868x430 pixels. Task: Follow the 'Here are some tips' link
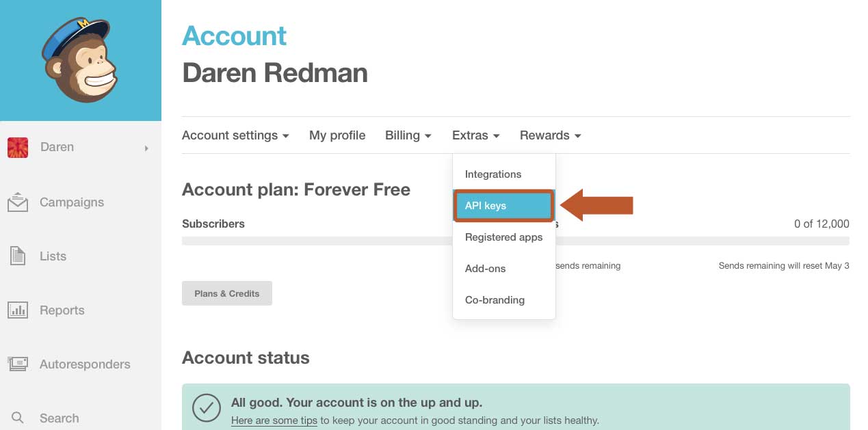[274, 420]
